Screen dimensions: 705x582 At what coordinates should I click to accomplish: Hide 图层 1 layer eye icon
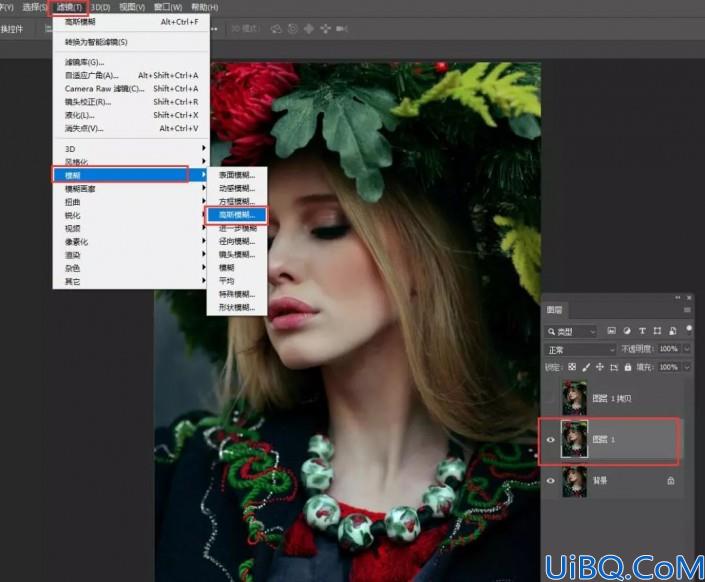click(x=551, y=440)
